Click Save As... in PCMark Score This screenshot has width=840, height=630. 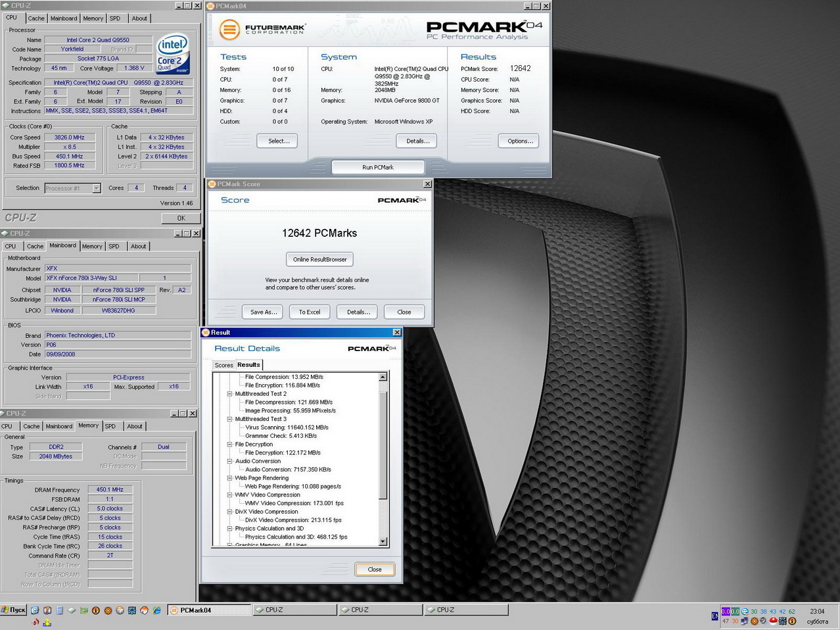pos(263,312)
